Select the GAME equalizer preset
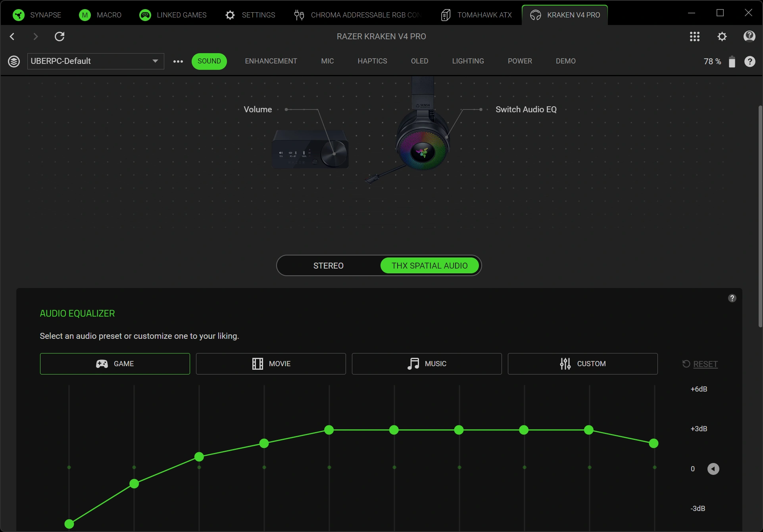Viewport: 763px width, 532px height. 115,364
